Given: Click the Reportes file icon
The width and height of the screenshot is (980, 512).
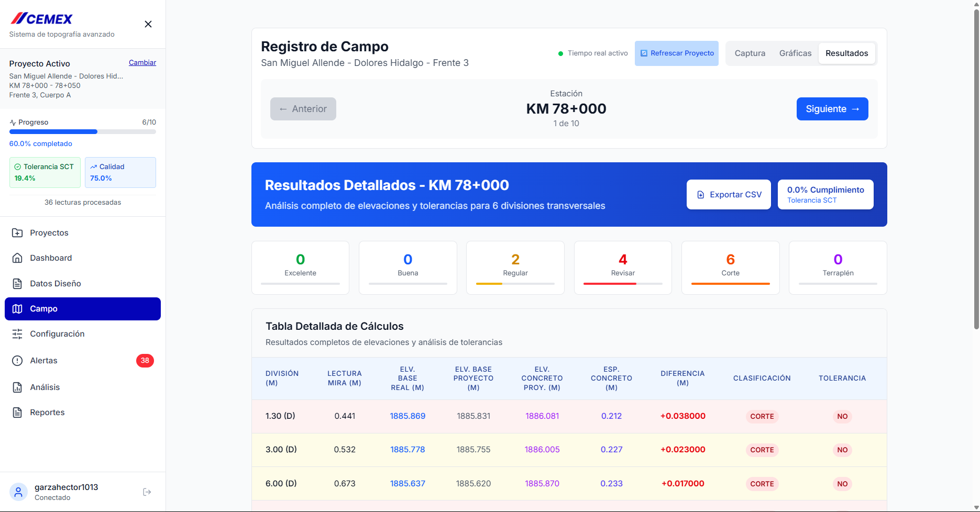Looking at the screenshot, I should [x=17, y=413].
